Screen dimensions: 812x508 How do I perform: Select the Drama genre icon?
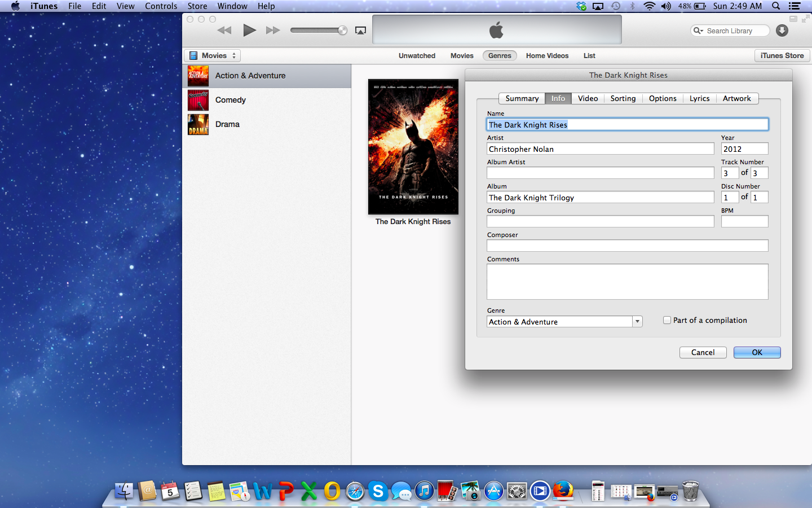coord(198,124)
